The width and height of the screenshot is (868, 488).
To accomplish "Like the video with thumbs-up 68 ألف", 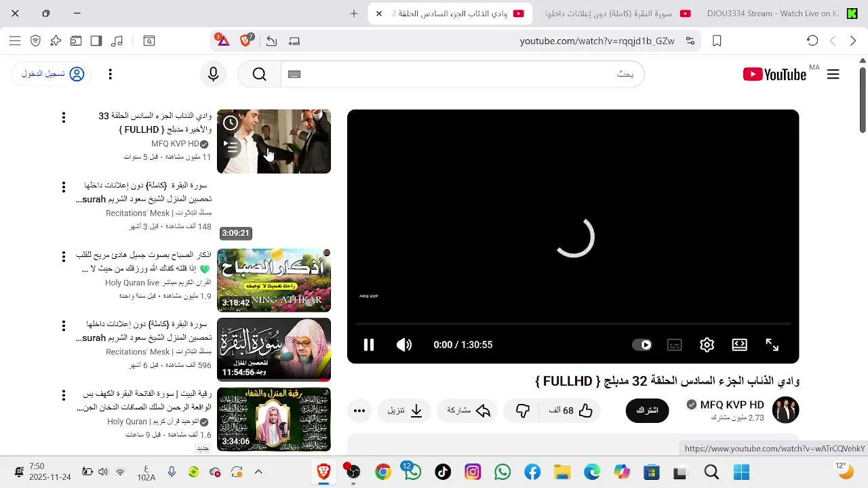I will click(571, 411).
